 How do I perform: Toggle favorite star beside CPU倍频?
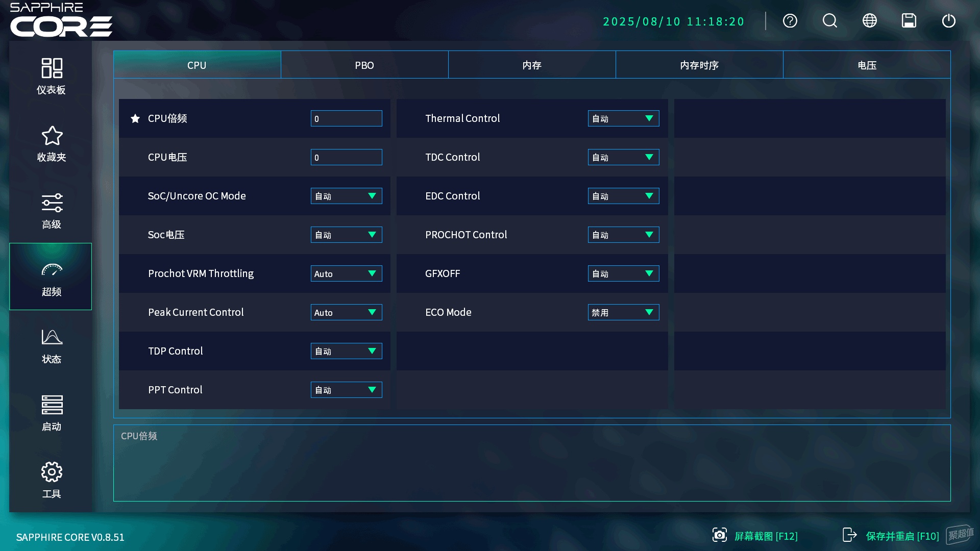coord(135,118)
